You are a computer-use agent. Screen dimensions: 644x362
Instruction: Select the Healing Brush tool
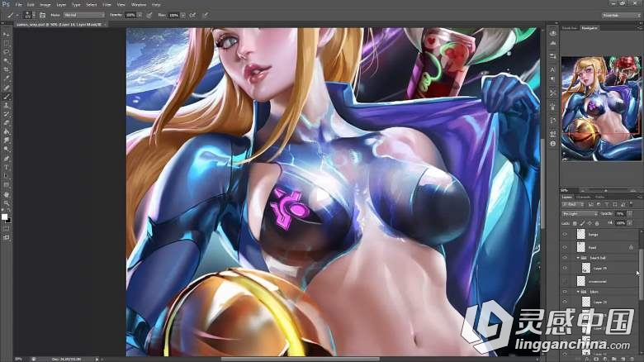coord(6,88)
